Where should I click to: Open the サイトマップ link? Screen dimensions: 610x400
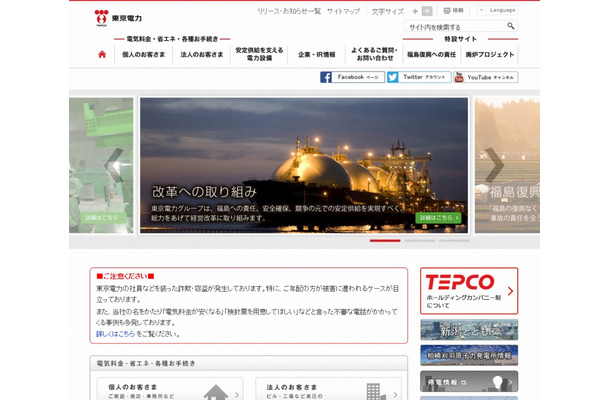coord(343,11)
